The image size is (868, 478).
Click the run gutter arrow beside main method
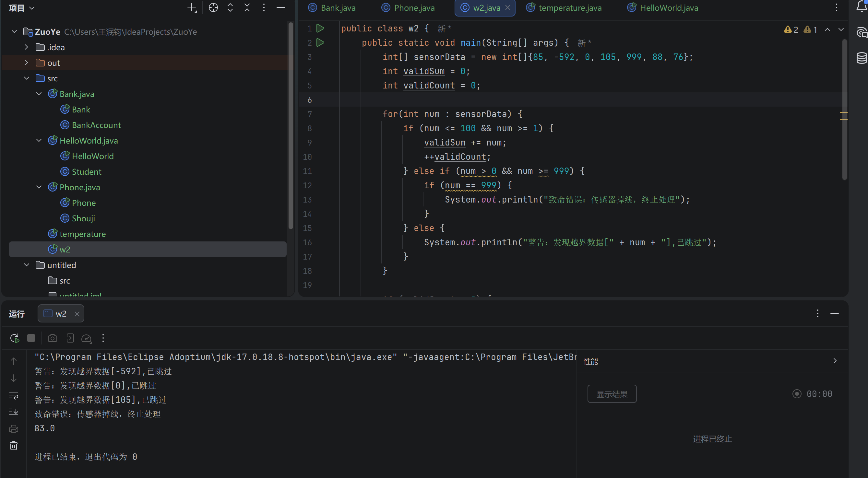[x=320, y=43]
